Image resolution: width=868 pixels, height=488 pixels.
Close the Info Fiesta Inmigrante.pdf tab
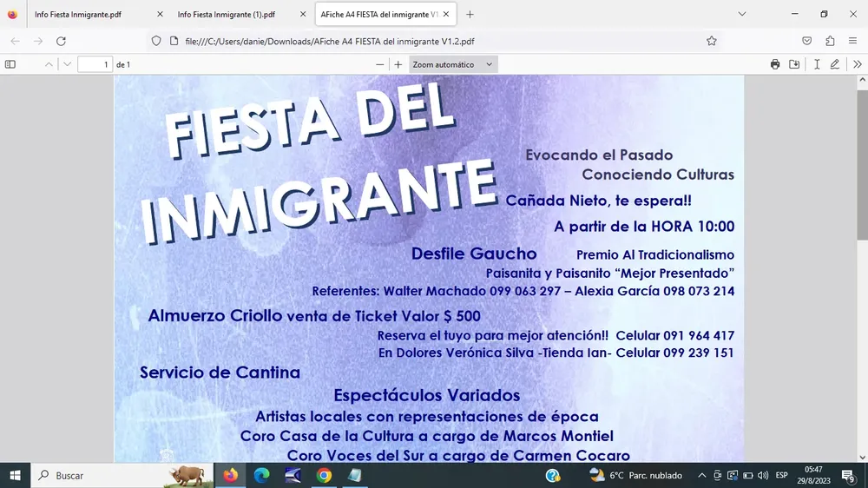coord(160,15)
